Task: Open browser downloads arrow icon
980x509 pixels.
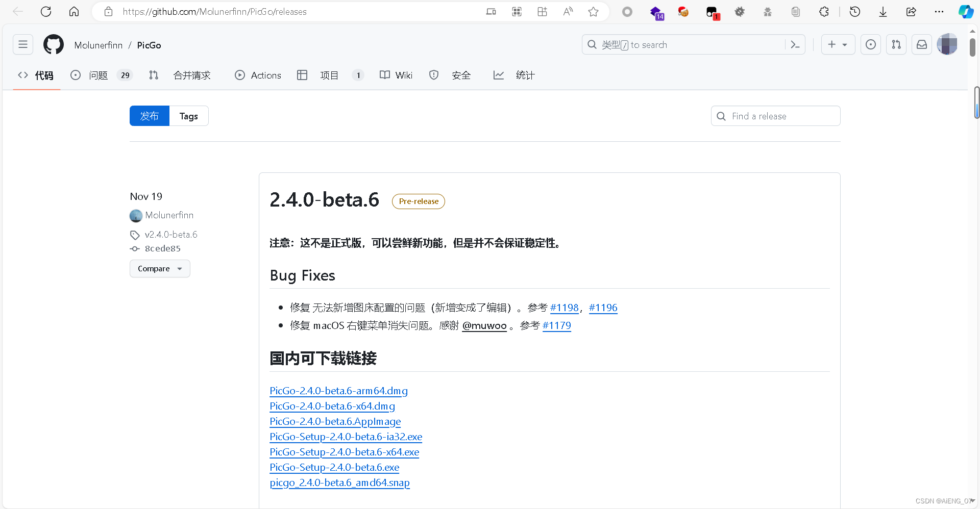Action: click(883, 12)
